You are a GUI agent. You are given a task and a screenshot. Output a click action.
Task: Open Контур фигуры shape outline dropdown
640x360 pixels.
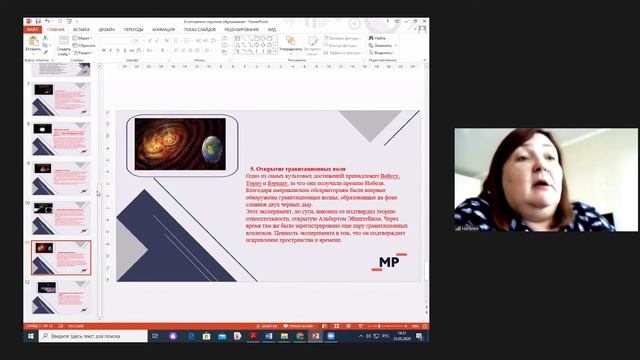click(x=341, y=45)
